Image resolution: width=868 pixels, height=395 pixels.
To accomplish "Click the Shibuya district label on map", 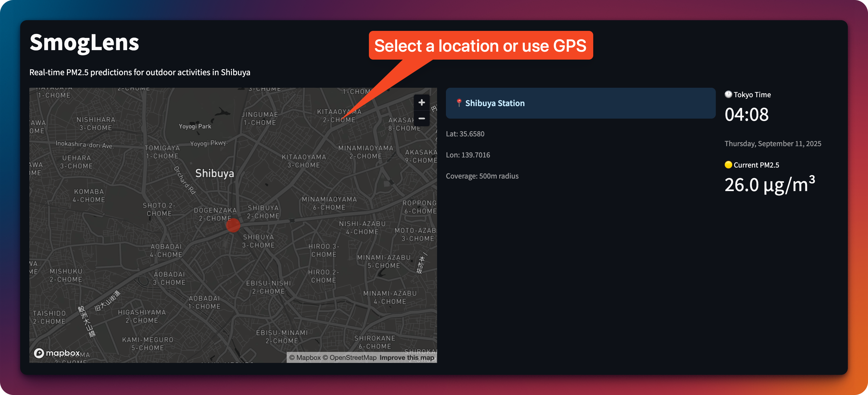I will click(x=215, y=173).
